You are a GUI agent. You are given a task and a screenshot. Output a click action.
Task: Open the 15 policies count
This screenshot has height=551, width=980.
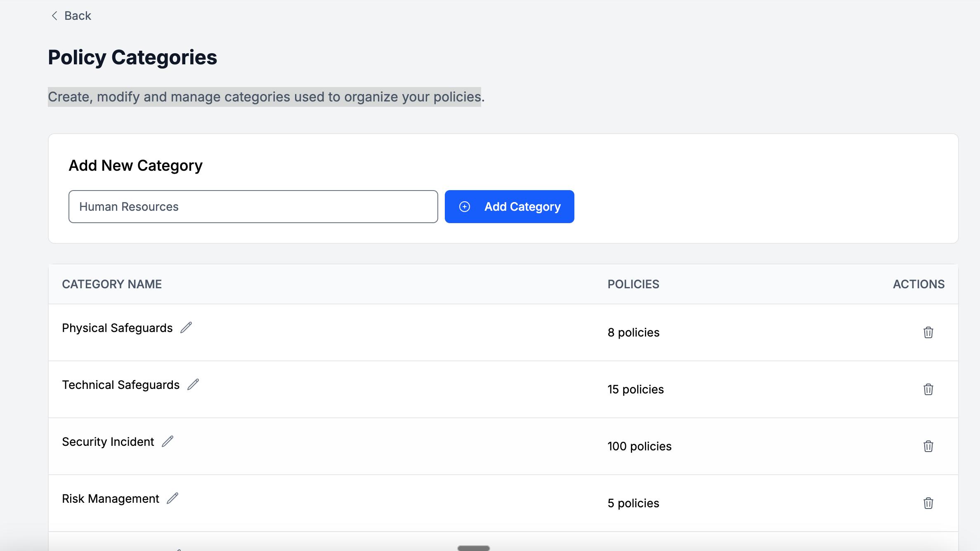click(635, 389)
